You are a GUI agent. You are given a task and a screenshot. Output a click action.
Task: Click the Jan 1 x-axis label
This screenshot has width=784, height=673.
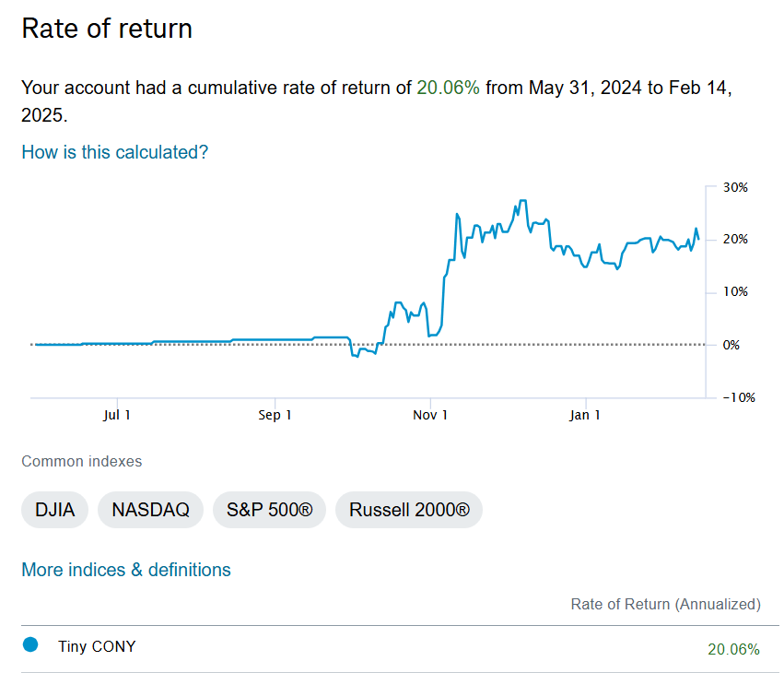[x=585, y=415]
